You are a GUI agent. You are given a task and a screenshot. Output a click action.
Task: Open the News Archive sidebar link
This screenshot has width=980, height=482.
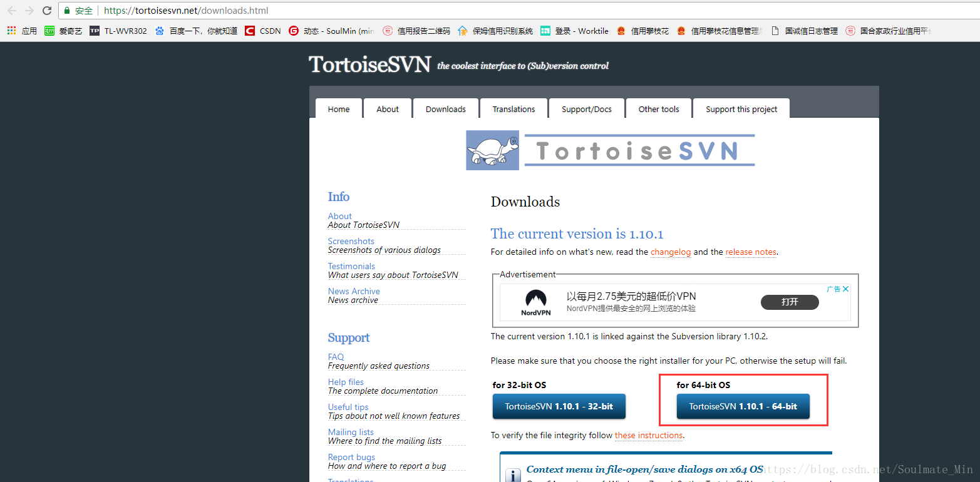tap(354, 291)
